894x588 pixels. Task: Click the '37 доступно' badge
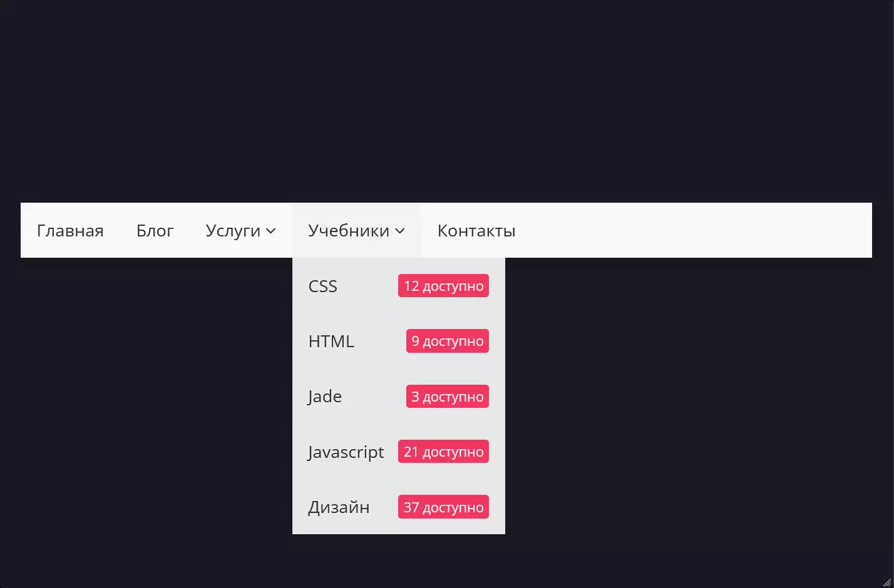tap(443, 507)
